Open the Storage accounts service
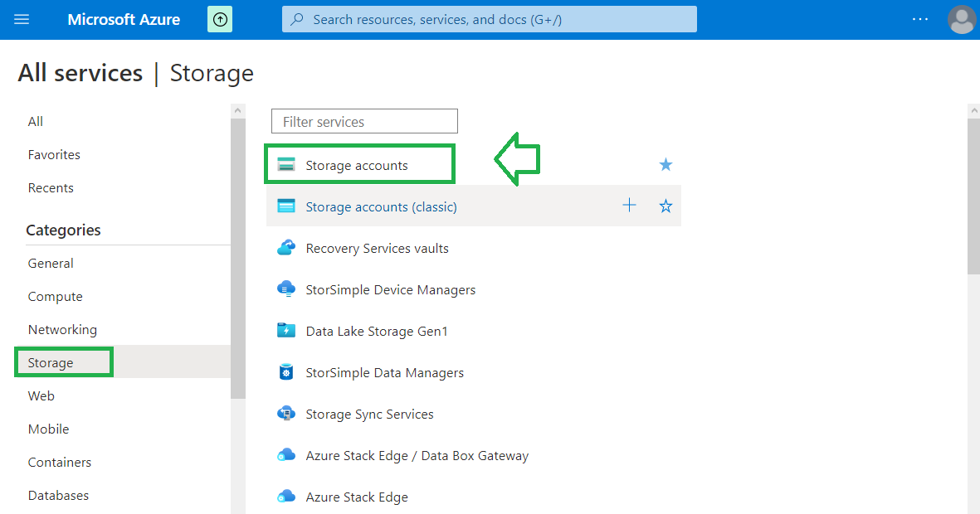 [x=357, y=166]
